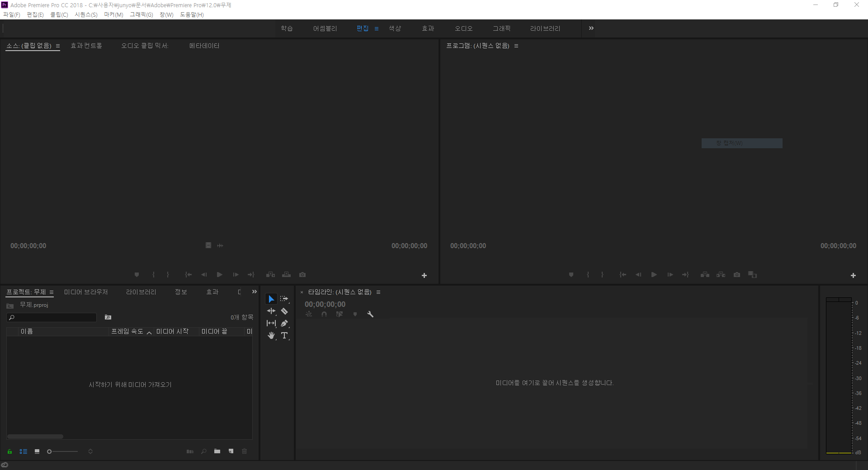Screen dimensions: 868x470
Task: Click New Item icon in Project panel
Action: pos(231,451)
